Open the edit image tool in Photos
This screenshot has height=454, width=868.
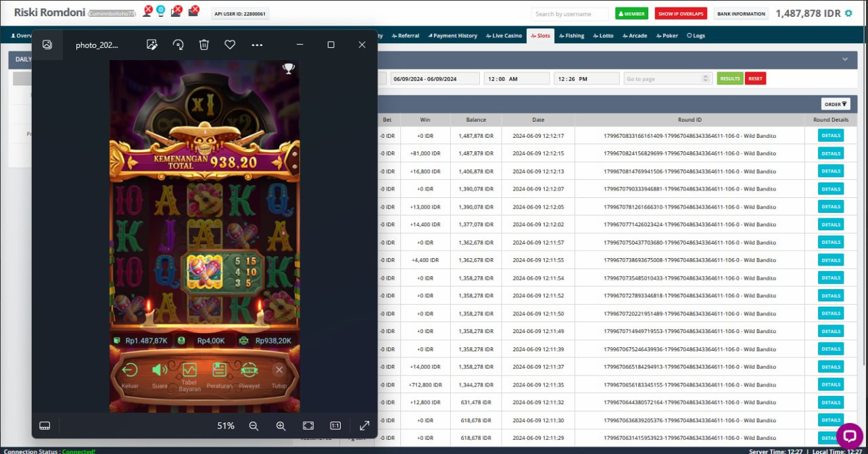[x=152, y=45]
